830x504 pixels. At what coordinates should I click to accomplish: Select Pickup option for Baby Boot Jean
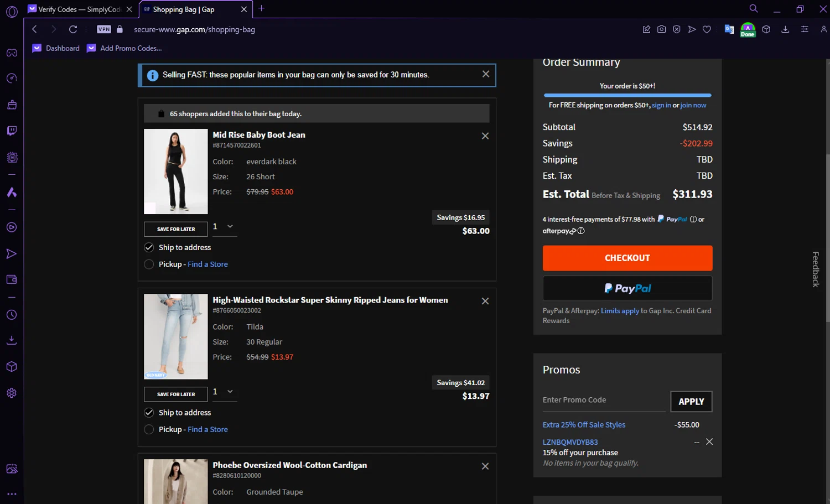149,264
